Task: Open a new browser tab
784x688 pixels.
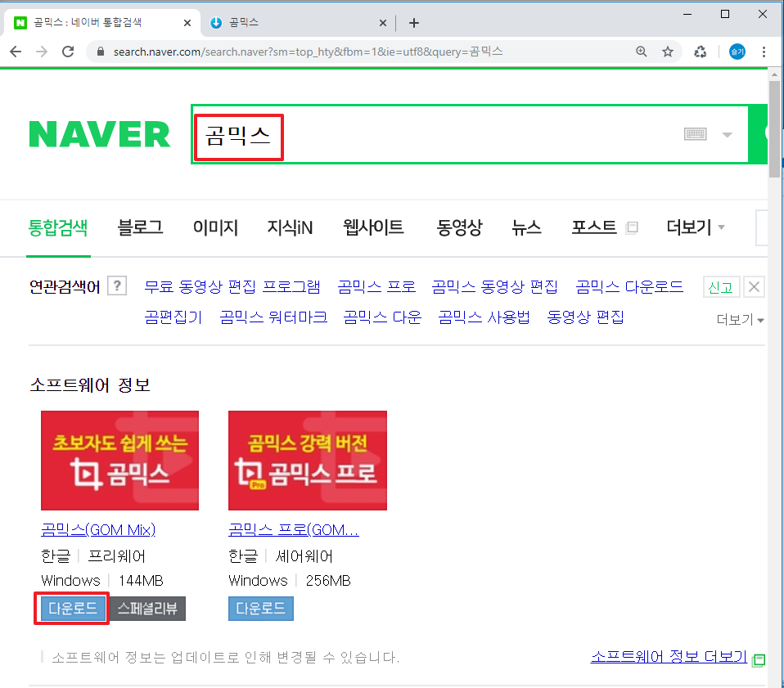Action: coord(414,23)
